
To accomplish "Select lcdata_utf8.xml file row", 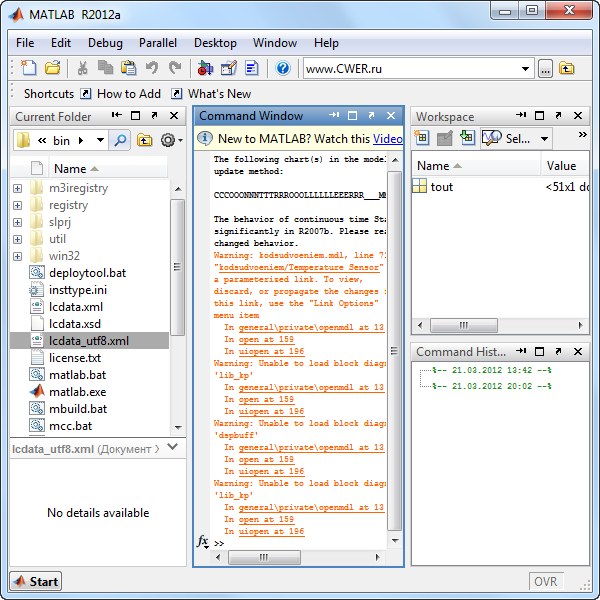I will (89, 341).
